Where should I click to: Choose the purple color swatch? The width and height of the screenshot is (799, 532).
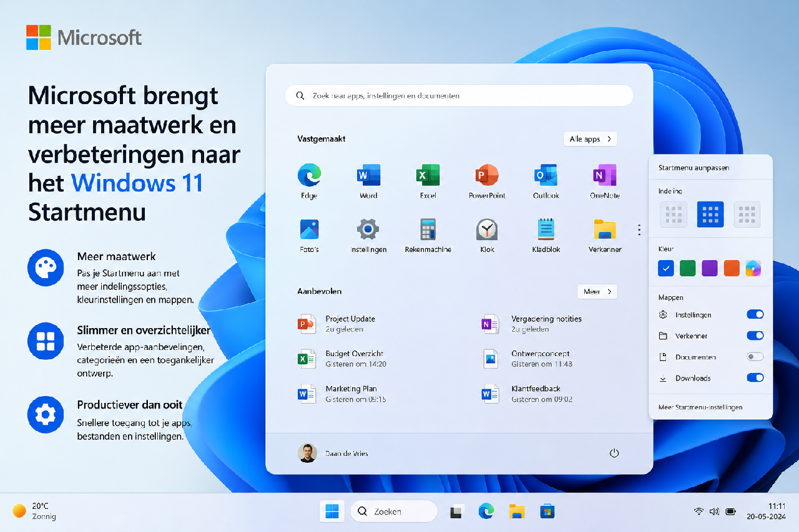click(x=710, y=268)
